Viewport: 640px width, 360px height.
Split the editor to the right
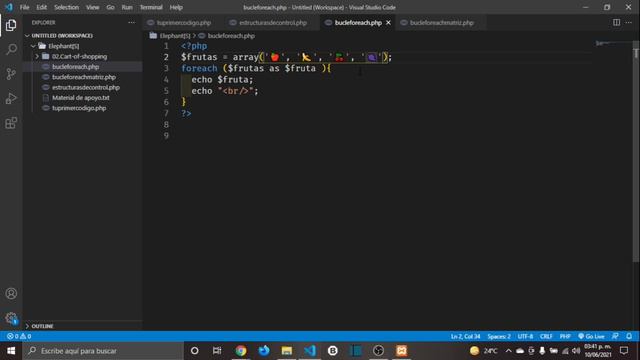click(x=616, y=22)
